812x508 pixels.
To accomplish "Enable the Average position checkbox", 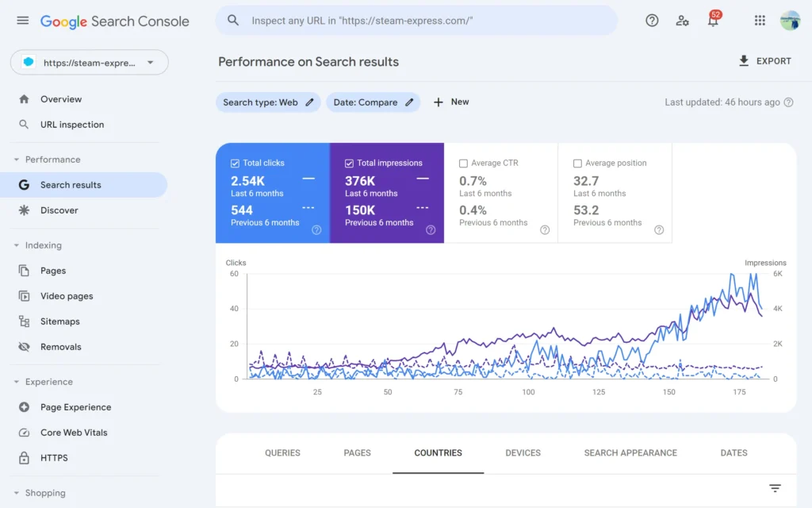I will pyautogui.click(x=577, y=163).
